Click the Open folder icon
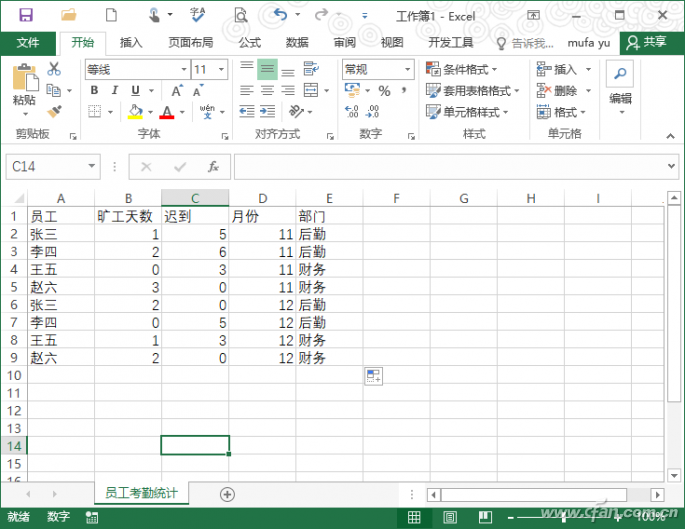The height and width of the screenshot is (529, 685). pyautogui.click(x=69, y=15)
